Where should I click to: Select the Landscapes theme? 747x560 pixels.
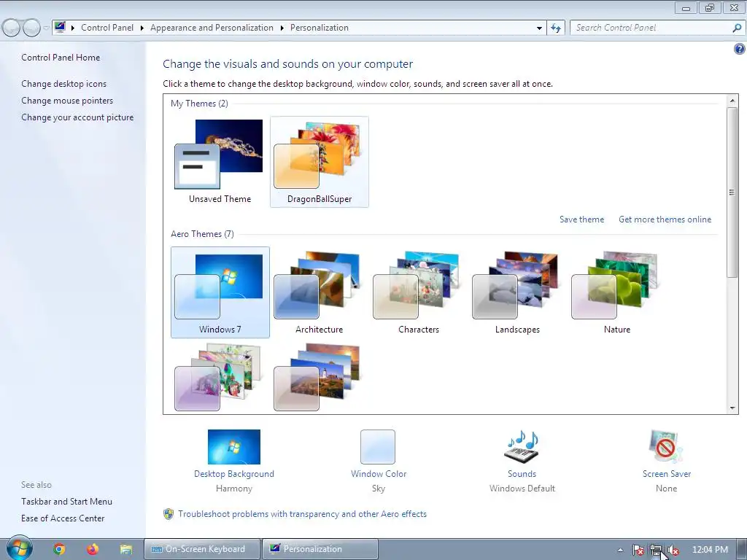(x=517, y=292)
